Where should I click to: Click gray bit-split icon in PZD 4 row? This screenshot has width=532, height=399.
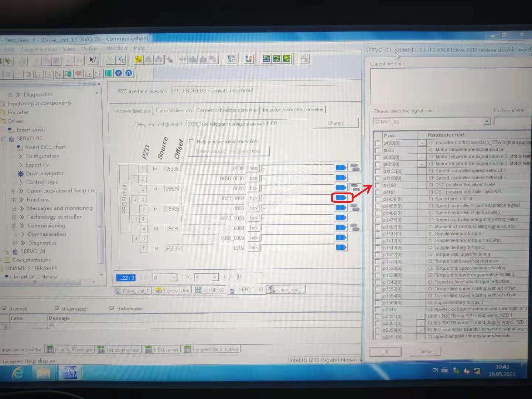[355, 227]
